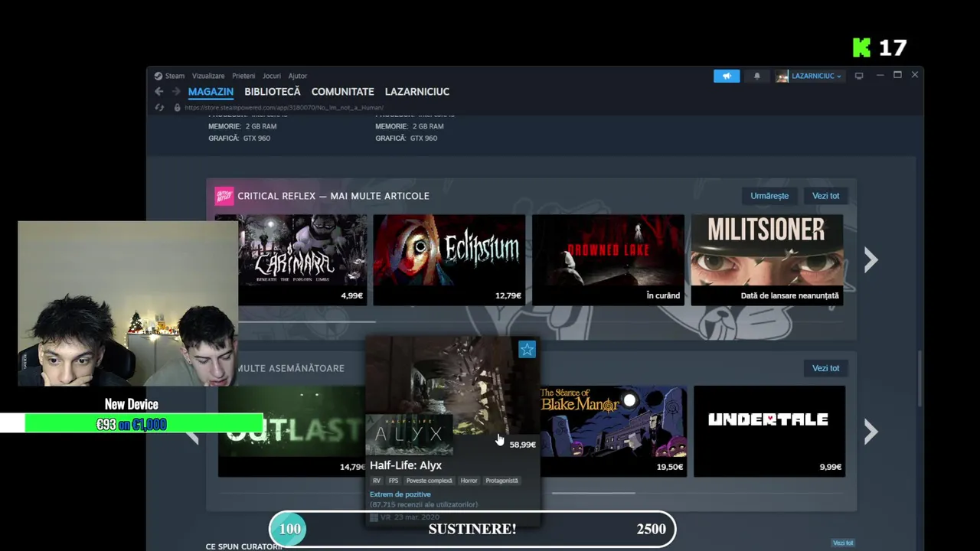The width and height of the screenshot is (980, 551).
Task: Click the Urmărește button
Action: [x=769, y=196]
